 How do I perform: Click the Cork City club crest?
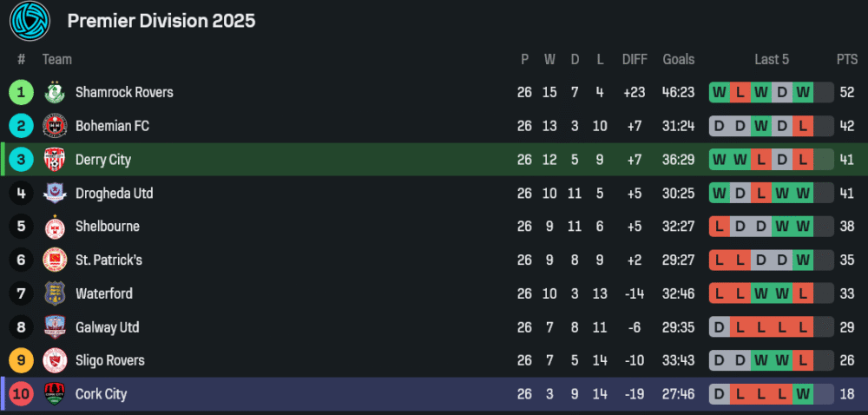point(55,394)
